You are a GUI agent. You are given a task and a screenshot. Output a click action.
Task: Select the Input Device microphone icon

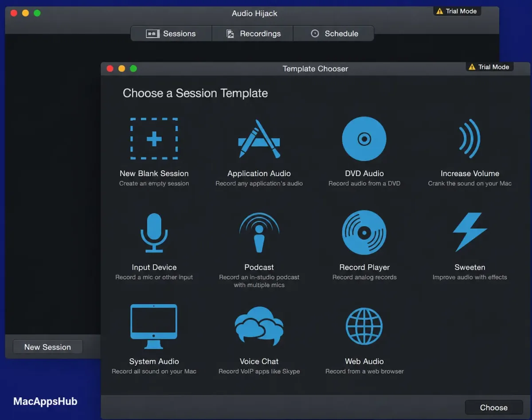coord(154,233)
